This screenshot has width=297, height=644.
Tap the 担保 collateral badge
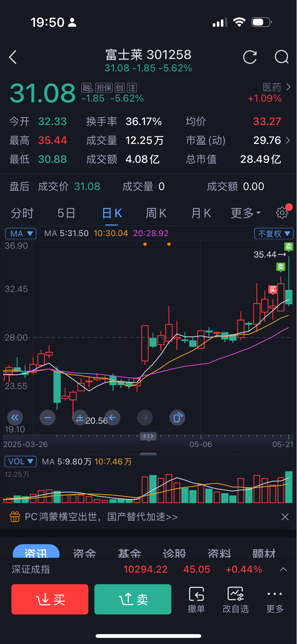pyautogui.click(x=104, y=88)
